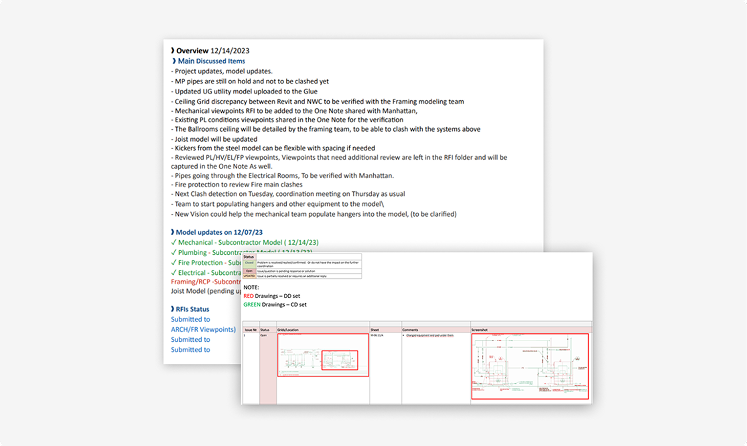Click the checkmark beside Plumbing model
The width and height of the screenshot is (747, 446).
tap(174, 252)
